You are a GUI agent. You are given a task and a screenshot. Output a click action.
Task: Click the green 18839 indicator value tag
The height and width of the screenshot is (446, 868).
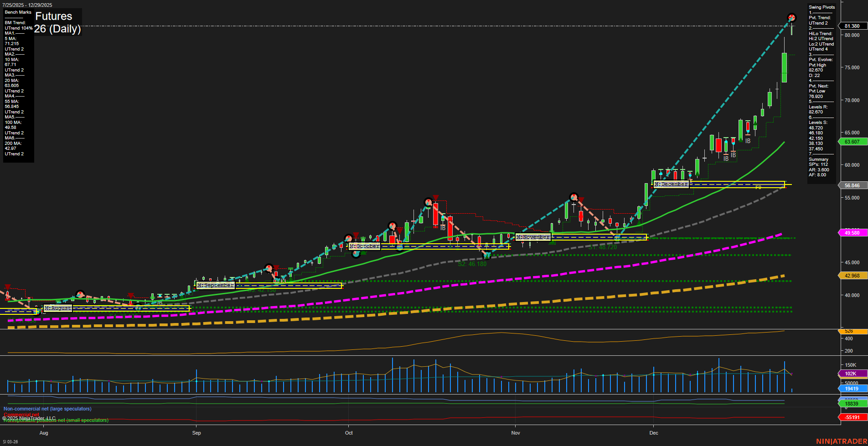pyautogui.click(x=852, y=403)
